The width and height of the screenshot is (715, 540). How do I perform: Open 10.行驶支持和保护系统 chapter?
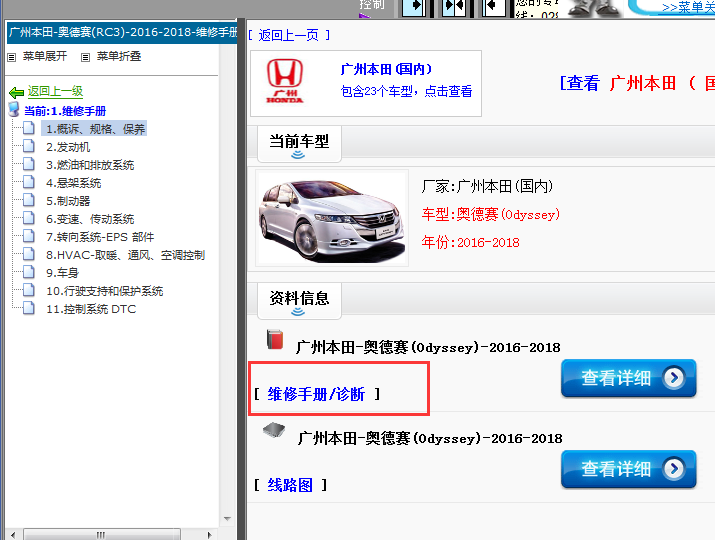click(104, 291)
